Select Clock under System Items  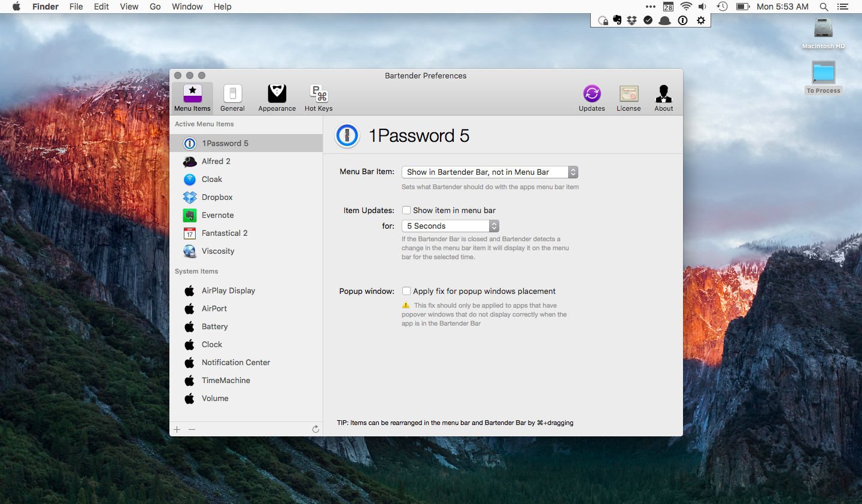coord(246,344)
